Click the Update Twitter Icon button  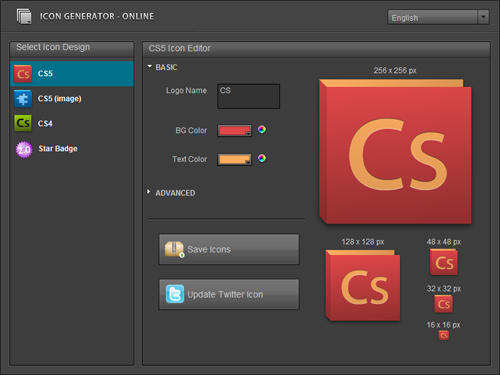229,294
